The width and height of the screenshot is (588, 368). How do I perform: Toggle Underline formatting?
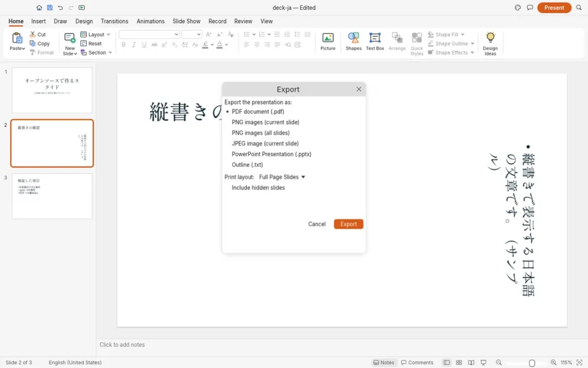(x=144, y=45)
